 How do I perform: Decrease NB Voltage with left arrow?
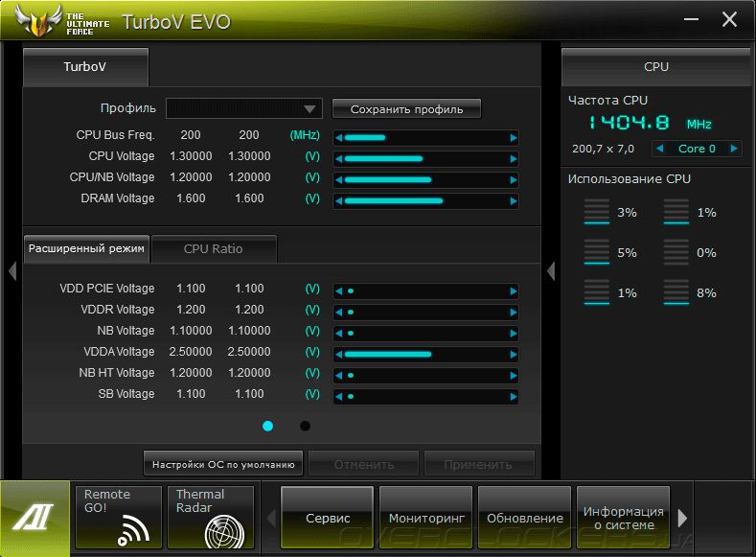coord(339,334)
